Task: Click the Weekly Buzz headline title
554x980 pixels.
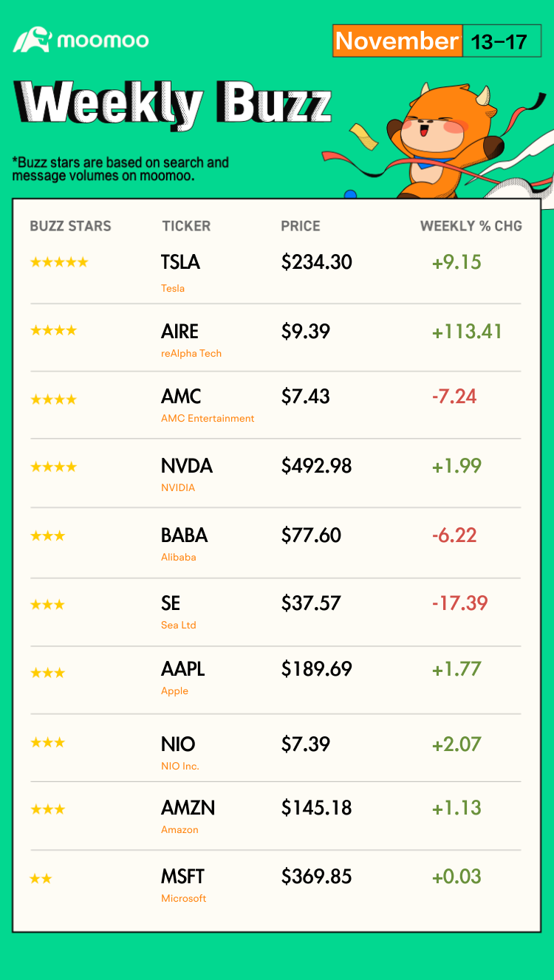Action: 173,104
